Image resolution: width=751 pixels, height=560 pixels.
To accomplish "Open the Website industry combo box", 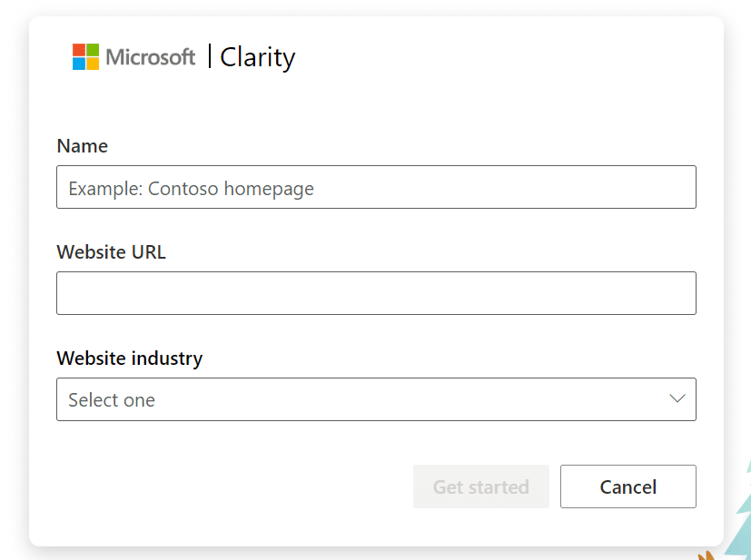I will coord(377,399).
